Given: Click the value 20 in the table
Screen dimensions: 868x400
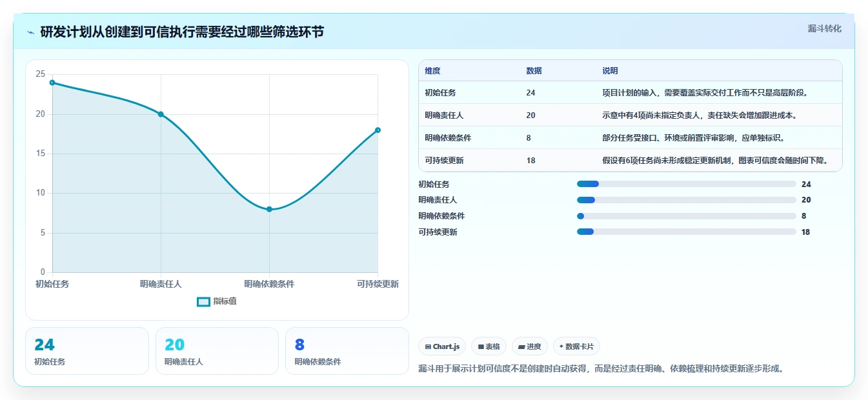Looking at the screenshot, I should tap(530, 115).
